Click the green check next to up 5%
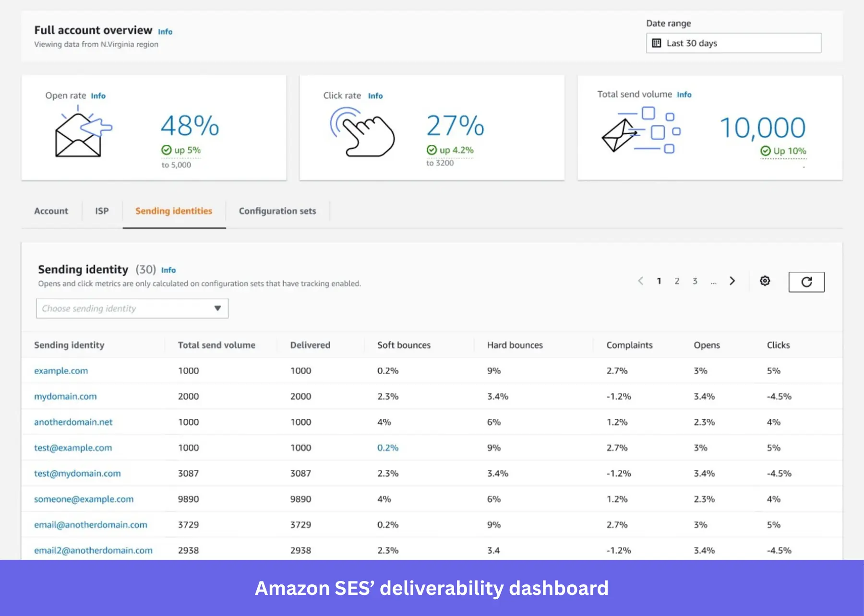This screenshot has height=616, width=864. [x=167, y=150]
